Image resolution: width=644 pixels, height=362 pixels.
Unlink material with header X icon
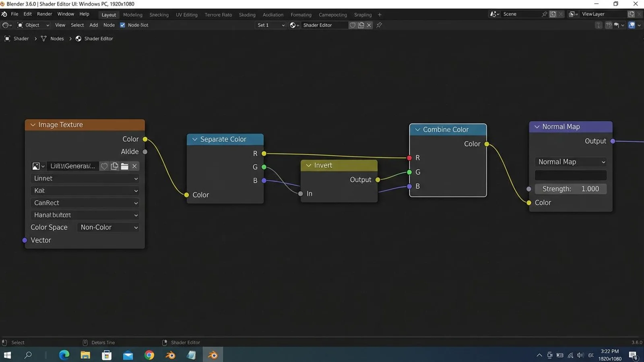(369, 25)
